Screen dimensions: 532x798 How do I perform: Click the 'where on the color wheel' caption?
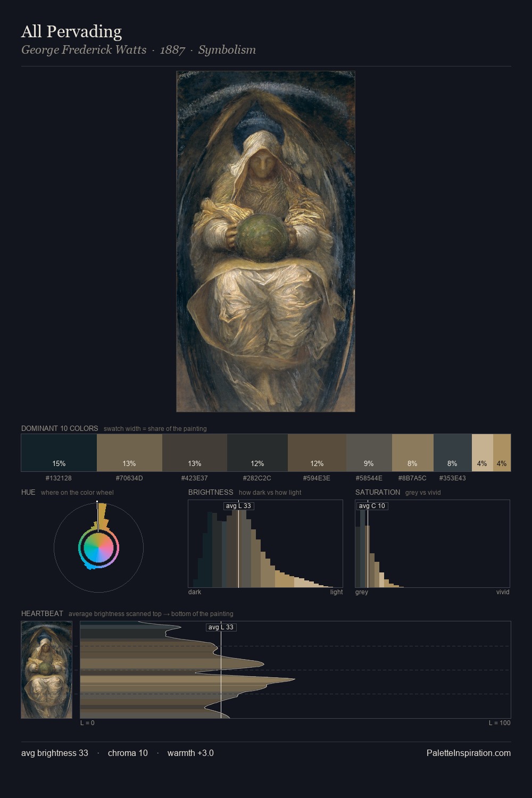tap(77, 493)
